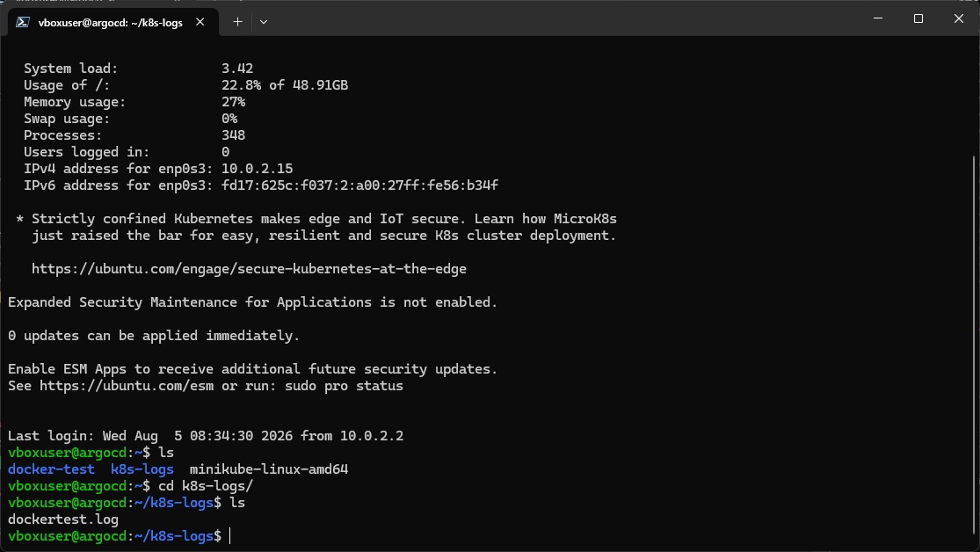The image size is (980, 552).
Task: Open a new terminal tab with plus
Action: tap(237, 22)
